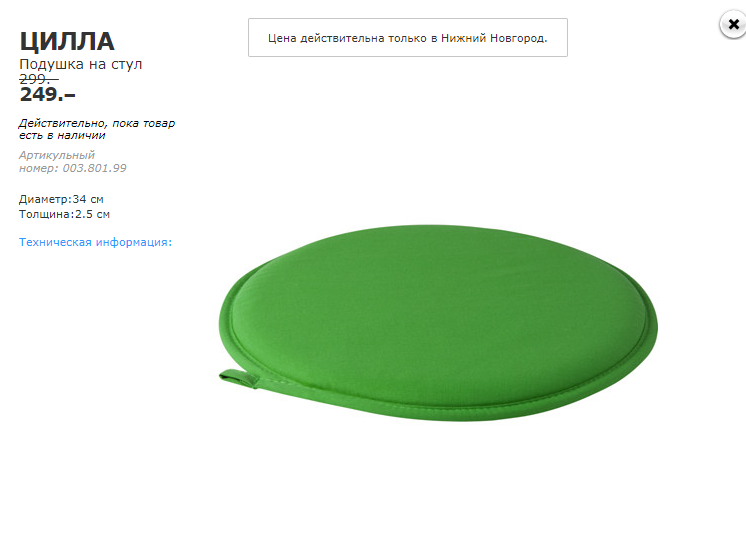Select the "Подушка на стул" subtitle
746x551 pixels.
pyautogui.click(x=81, y=64)
